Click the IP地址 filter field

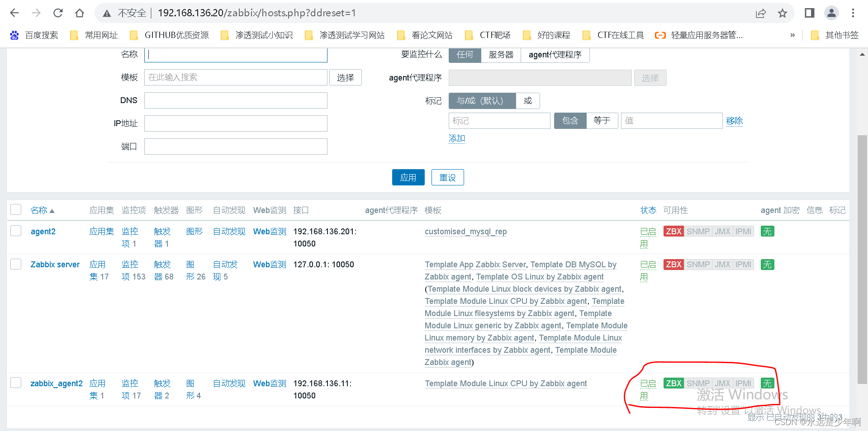pos(236,123)
